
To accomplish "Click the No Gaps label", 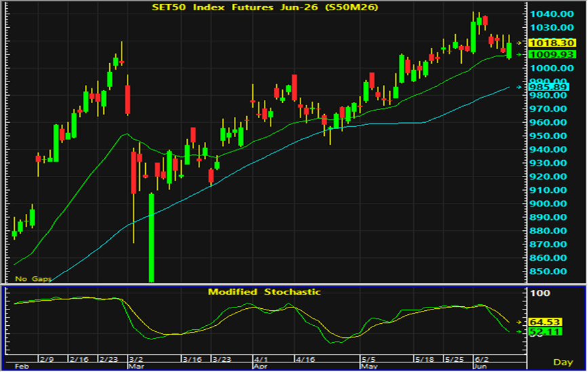I will click(33, 278).
